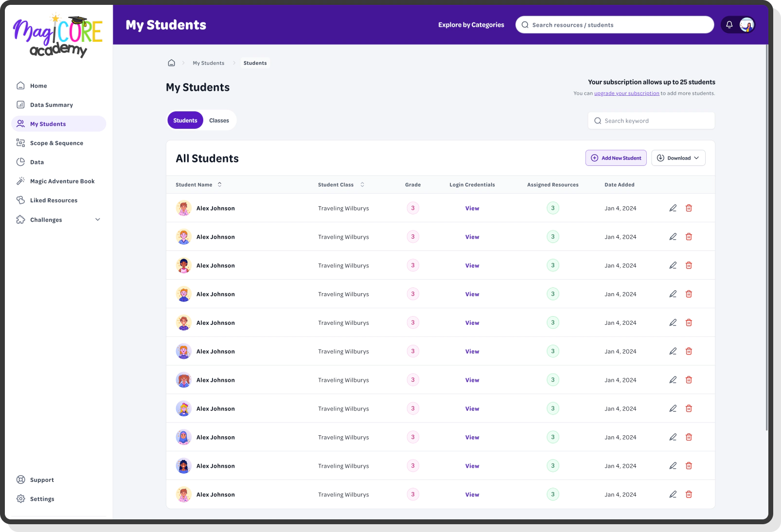Open Scope & Sequence from the sidebar
The height and width of the screenshot is (532, 781).
(x=56, y=142)
